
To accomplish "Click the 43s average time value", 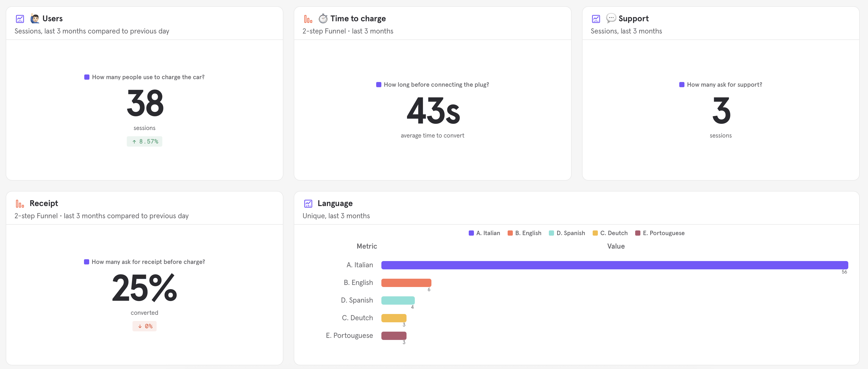I will tap(433, 111).
